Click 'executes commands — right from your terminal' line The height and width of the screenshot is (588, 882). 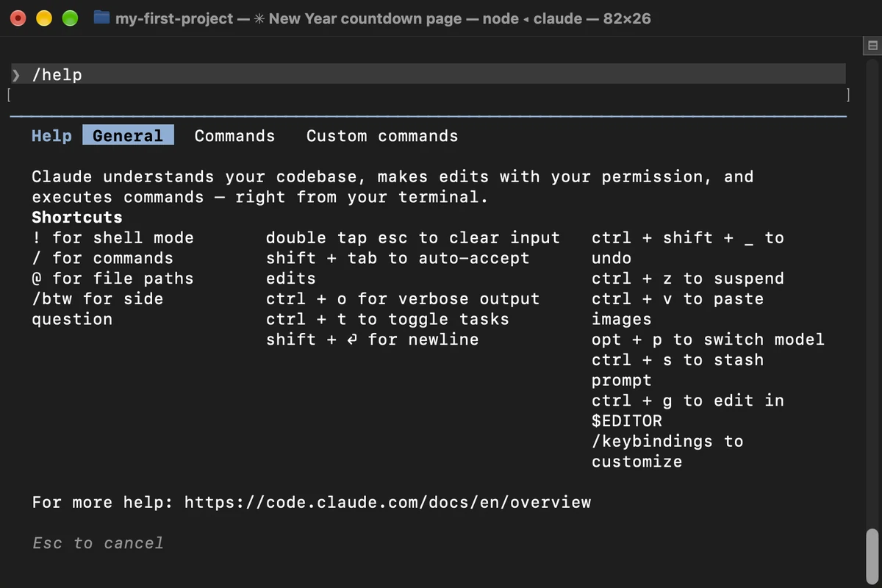tap(260, 198)
